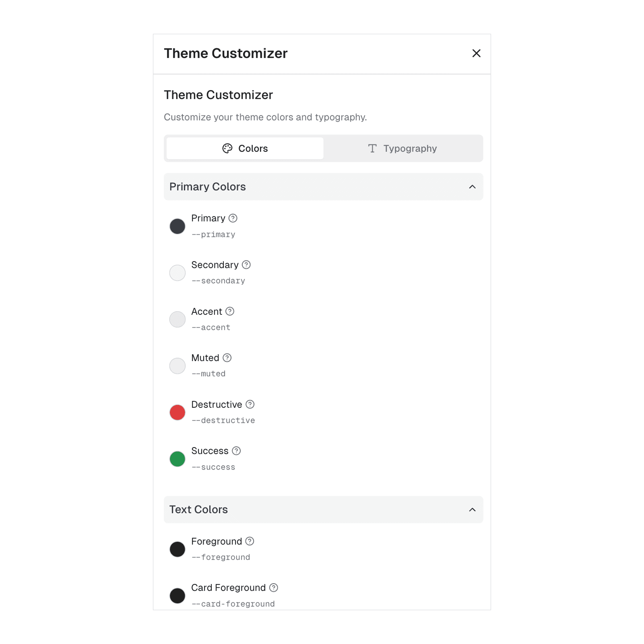Click the question mark icon next to Accent
The height and width of the screenshot is (644, 644).
coord(230,311)
